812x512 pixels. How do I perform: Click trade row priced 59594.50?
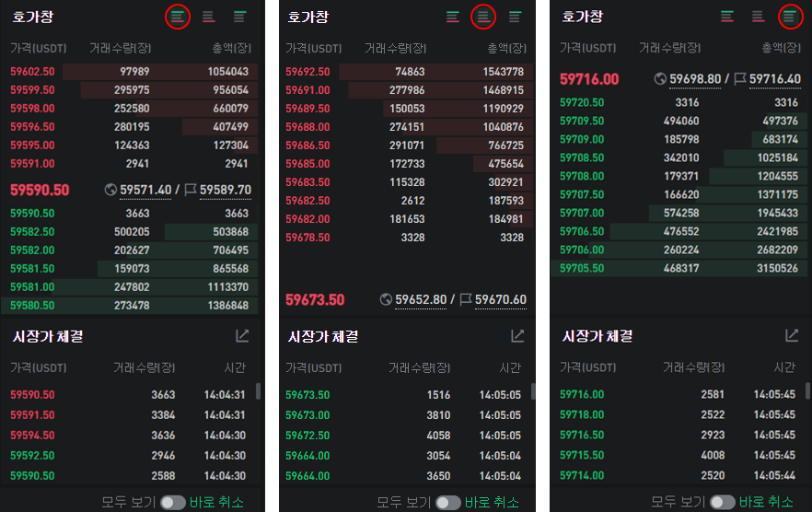[x=129, y=436]
